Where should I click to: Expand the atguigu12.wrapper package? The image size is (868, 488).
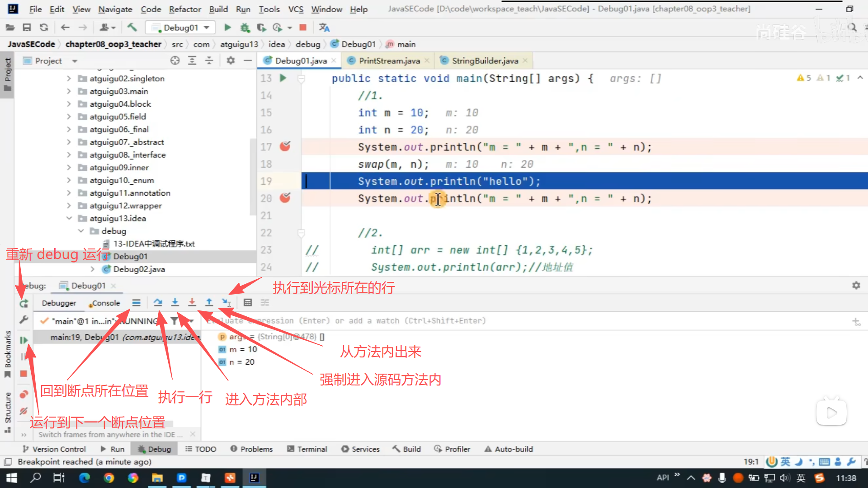(x=69, y=206)
